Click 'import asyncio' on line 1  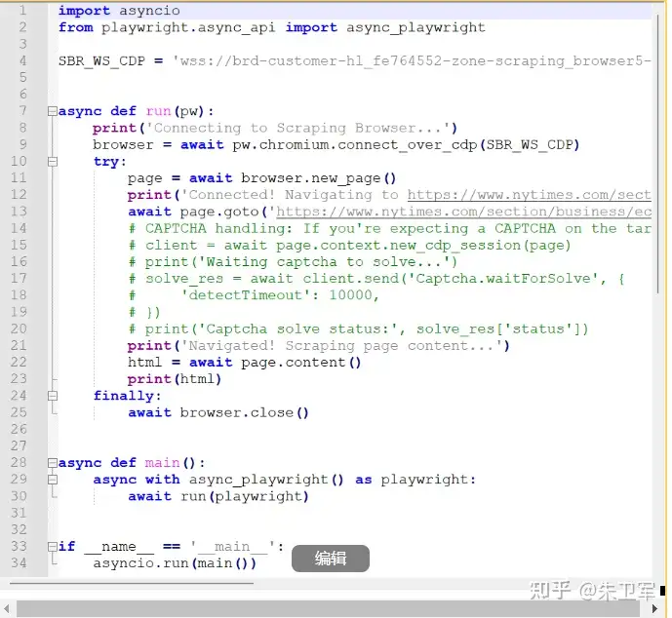[x=119, y=11]
